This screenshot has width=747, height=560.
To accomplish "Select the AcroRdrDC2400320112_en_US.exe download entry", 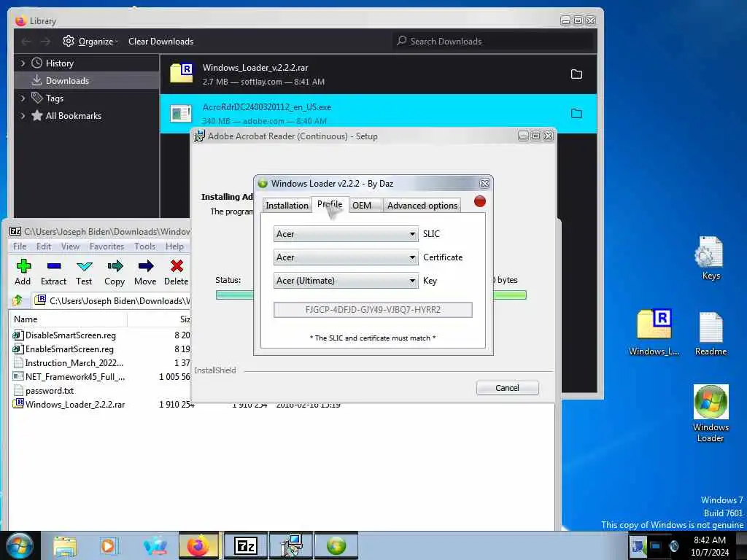I will click(x=379, y=113).
